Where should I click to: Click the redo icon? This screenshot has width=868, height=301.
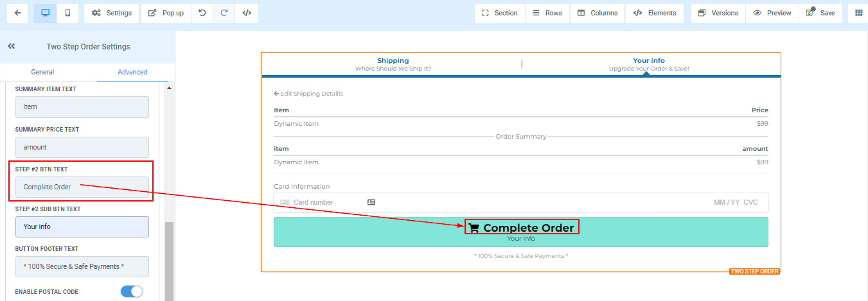click(224, 13)
